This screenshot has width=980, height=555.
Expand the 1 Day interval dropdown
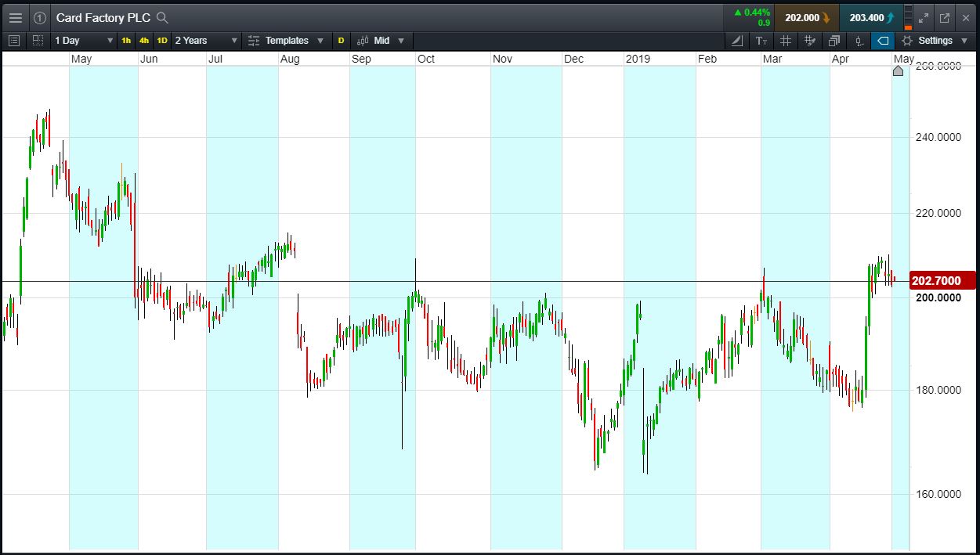tap(84, 41)
